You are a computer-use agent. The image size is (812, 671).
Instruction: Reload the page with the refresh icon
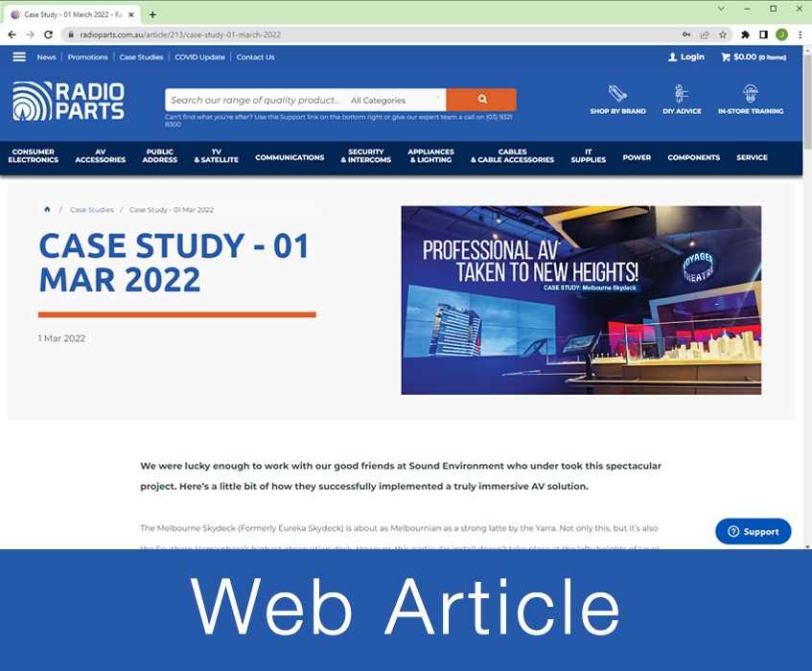coord(48,35)
